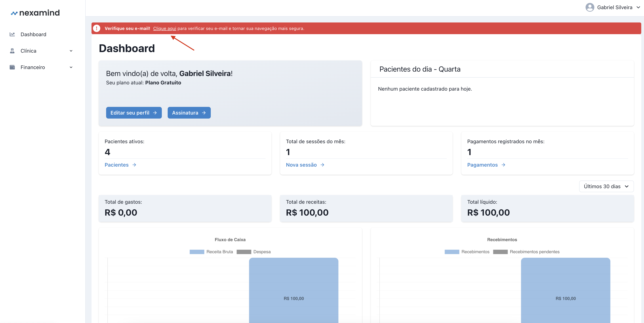Toggle Despesa legend swatch in Fluxo de Caixa
The image size is (644, 323).
pyautogui.click(x=244, y=252)
